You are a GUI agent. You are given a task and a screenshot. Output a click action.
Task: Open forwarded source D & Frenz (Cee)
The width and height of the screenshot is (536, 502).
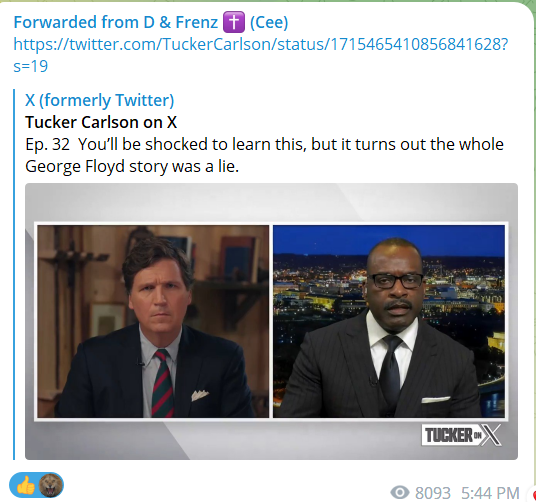pos(151,22)
